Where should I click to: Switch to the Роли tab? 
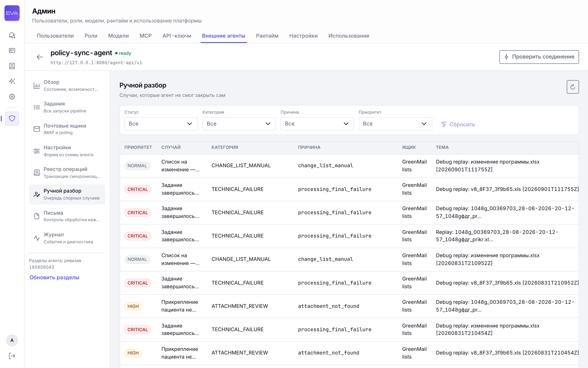pos(91,36)
